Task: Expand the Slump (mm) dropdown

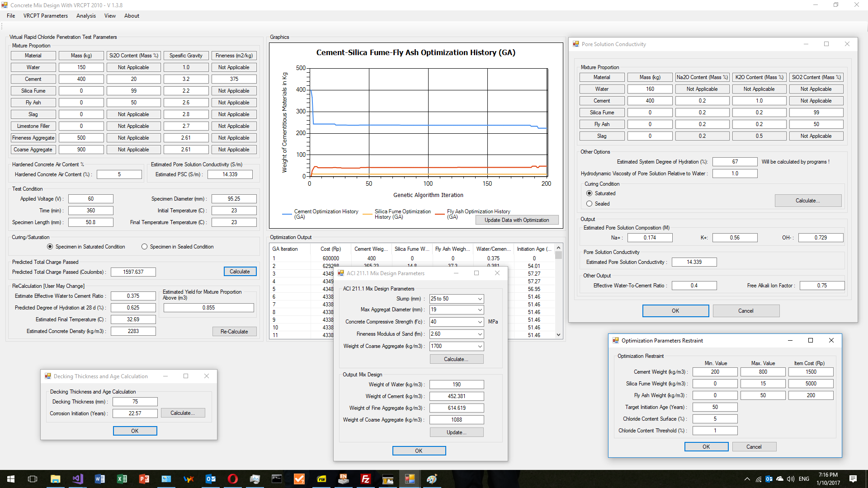Action: click(480, 299)
